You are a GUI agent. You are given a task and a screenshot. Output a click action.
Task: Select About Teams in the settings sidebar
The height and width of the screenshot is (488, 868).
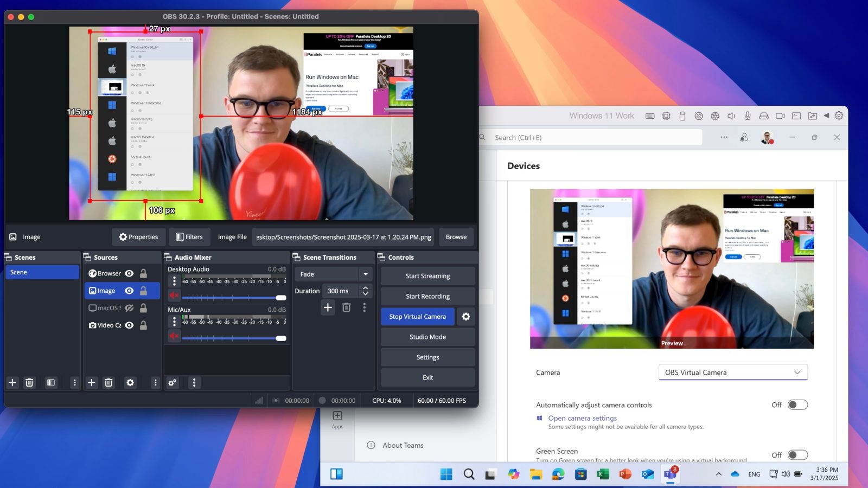(x=403, y=446)
